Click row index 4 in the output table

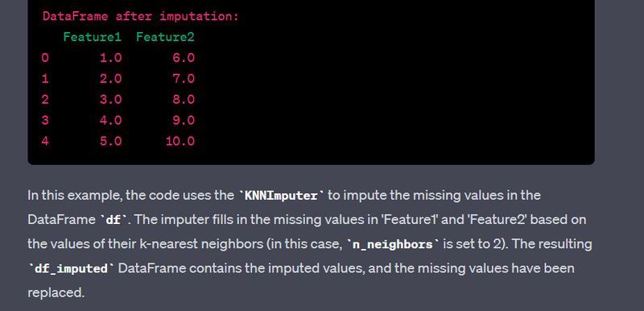(45, 142)
